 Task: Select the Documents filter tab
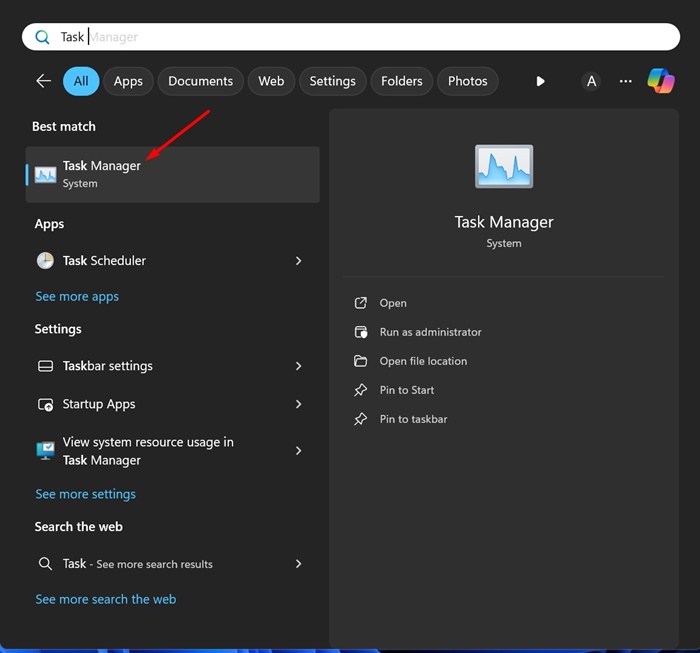pyautogui.click(x=200, y=81)
